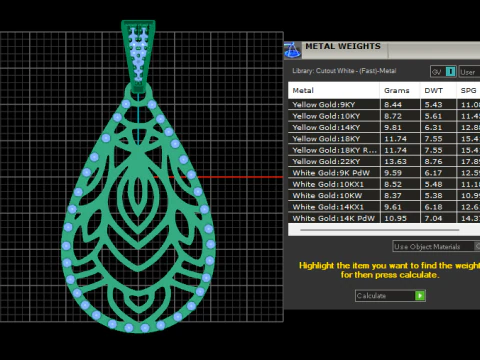Viewport: 480px width, 360px height.
Task: Click the Calculate button
Action: coord(390,296)
